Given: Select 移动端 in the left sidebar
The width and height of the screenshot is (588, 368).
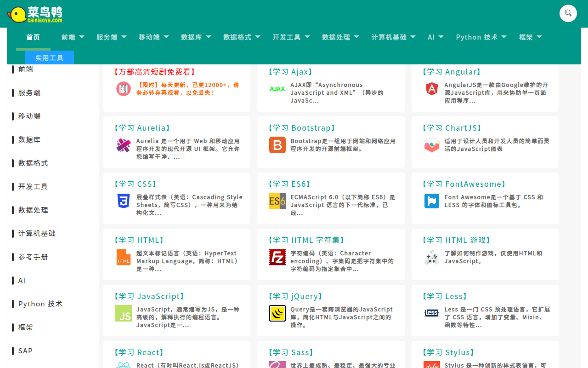Looking at the screenshot, I should coord(29,116).
